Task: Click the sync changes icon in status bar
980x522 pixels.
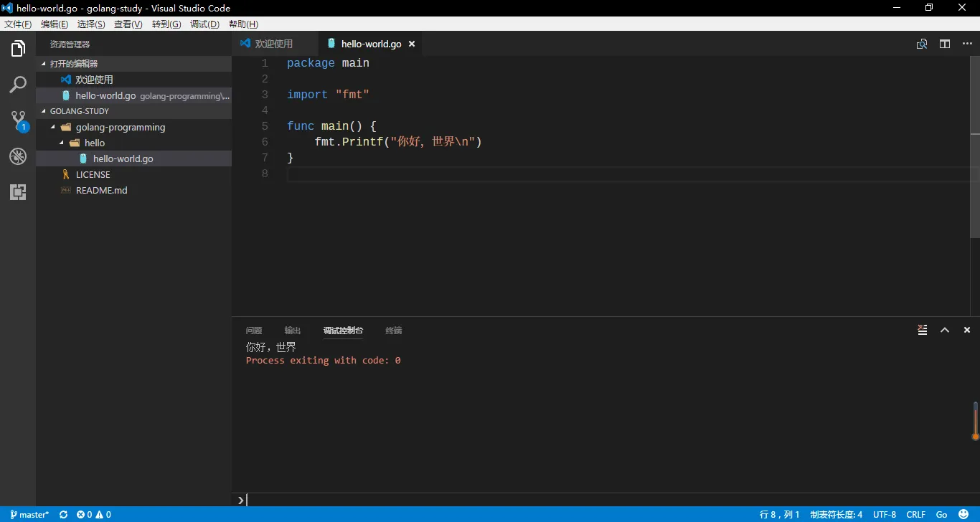Action: (63, 514)
